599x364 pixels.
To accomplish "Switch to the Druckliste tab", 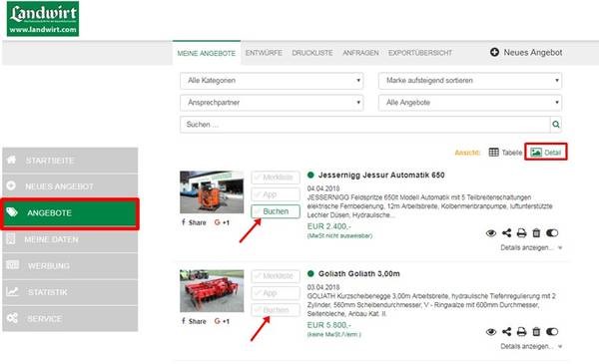I will coord(312,53).
